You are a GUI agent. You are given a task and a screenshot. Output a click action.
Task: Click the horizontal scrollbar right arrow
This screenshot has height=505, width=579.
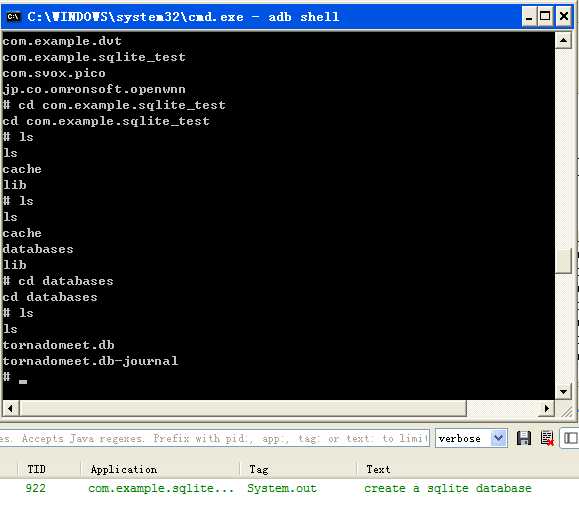547,408
